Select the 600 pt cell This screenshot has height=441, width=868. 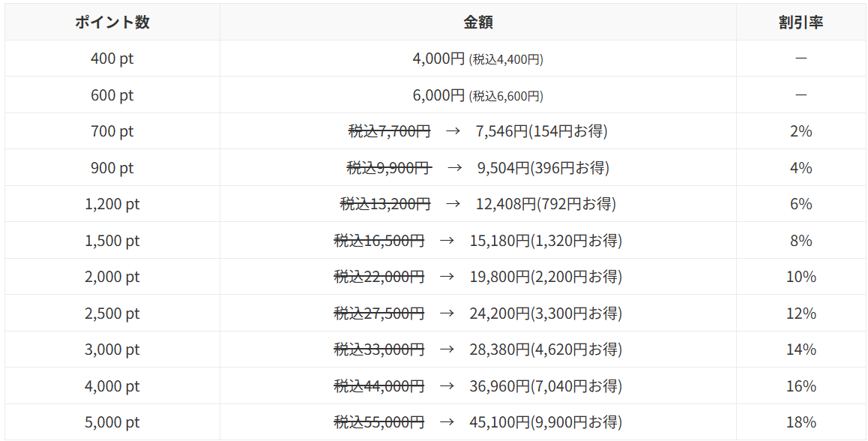pyautogui.click(x=112, y=95)
